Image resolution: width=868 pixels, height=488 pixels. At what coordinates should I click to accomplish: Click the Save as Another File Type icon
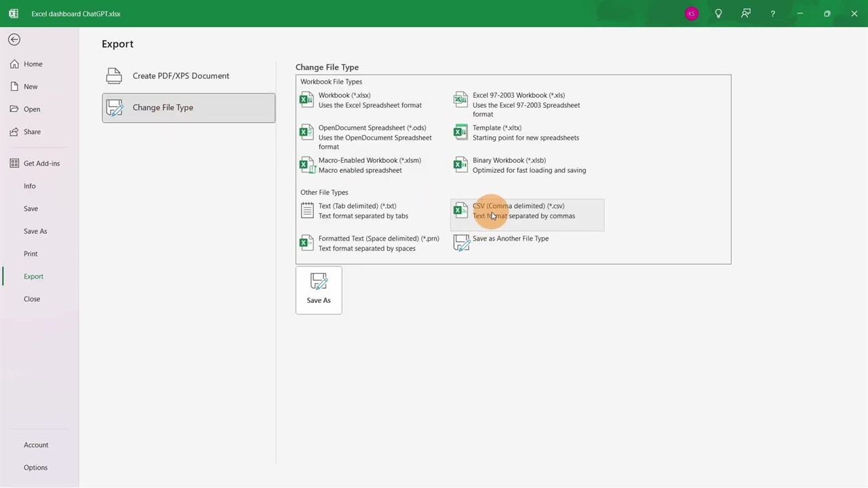pyautogui.click(x=461, y=243)
